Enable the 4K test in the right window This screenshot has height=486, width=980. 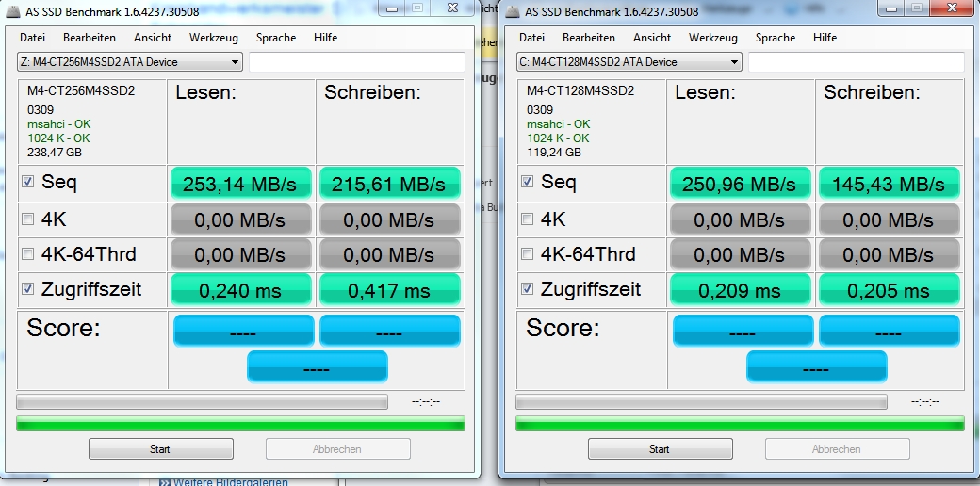click(x=527, y=219)
